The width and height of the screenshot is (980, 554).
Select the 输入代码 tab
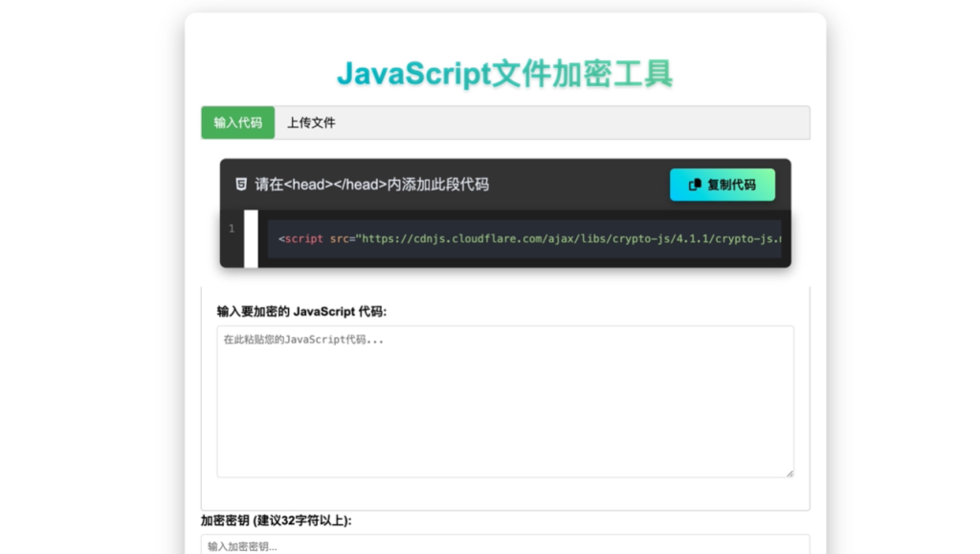click(x=237, y=122)
